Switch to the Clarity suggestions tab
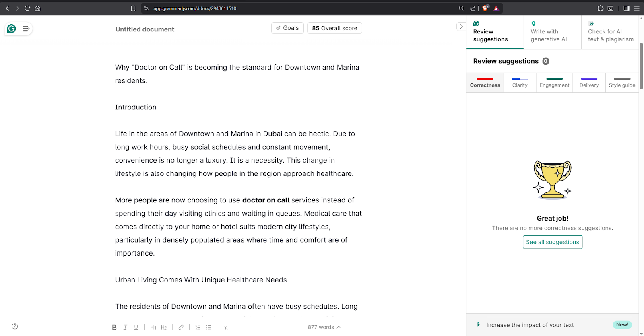This screenshot has height=336, width=644. point(520,82)
